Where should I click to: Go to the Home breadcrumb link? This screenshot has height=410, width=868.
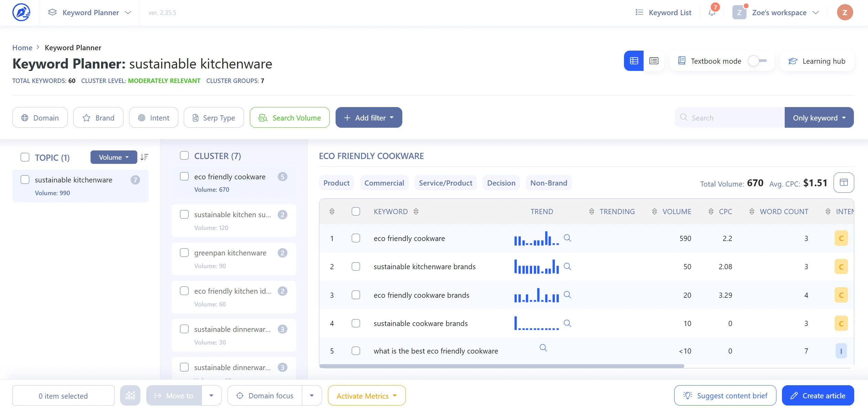tap(22, 48)
